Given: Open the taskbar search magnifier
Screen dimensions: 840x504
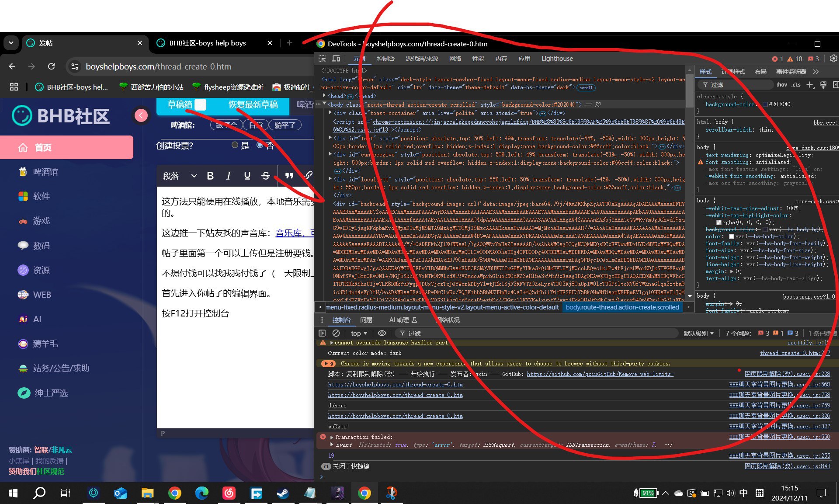Looking at the screenshot, I should point(39,494).
